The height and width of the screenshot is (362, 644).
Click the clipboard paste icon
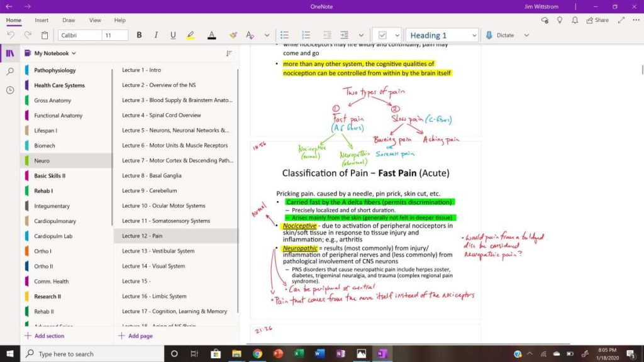45,35
